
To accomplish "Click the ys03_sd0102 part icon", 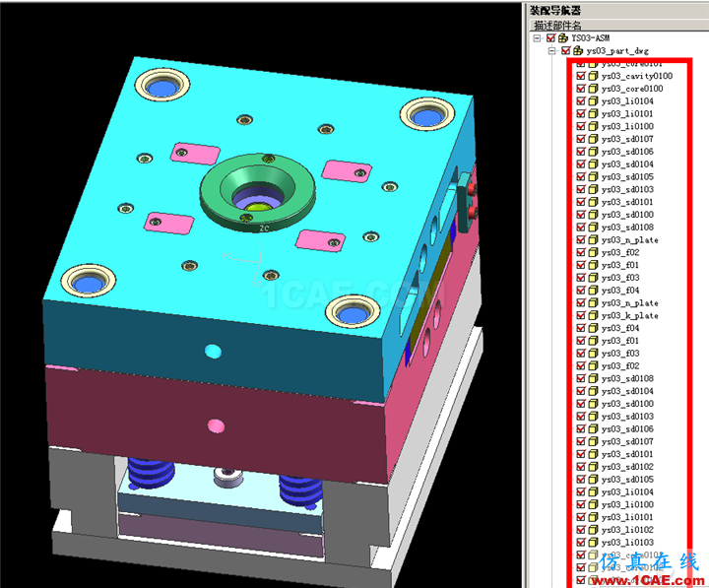I will [593, 466].
